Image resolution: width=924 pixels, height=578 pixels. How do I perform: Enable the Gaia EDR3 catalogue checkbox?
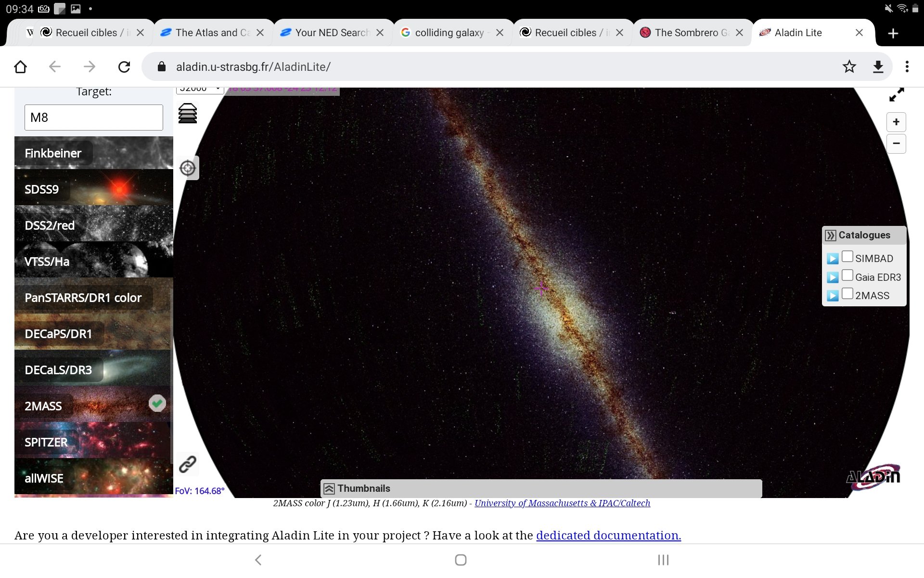tap(847, 275)
